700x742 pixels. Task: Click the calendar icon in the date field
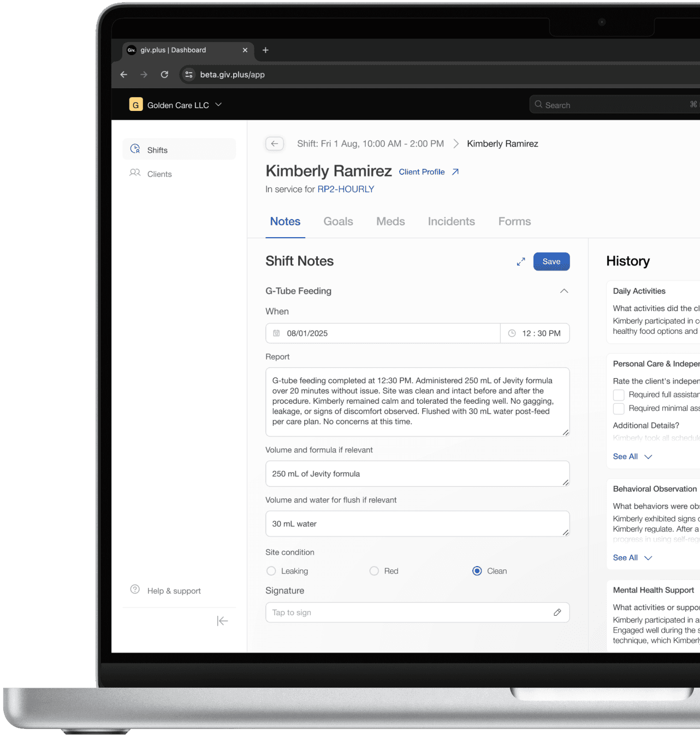pos(276,333)
